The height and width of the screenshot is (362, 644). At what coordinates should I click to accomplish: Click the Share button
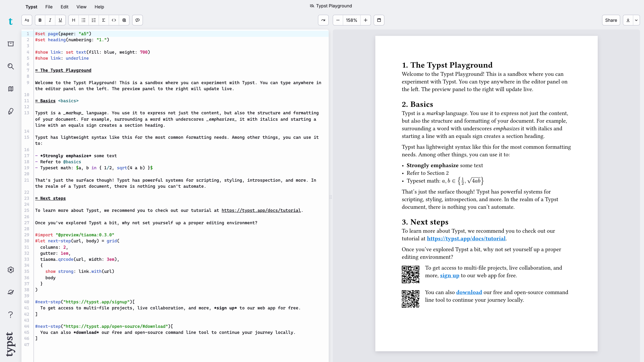(611, 20)
